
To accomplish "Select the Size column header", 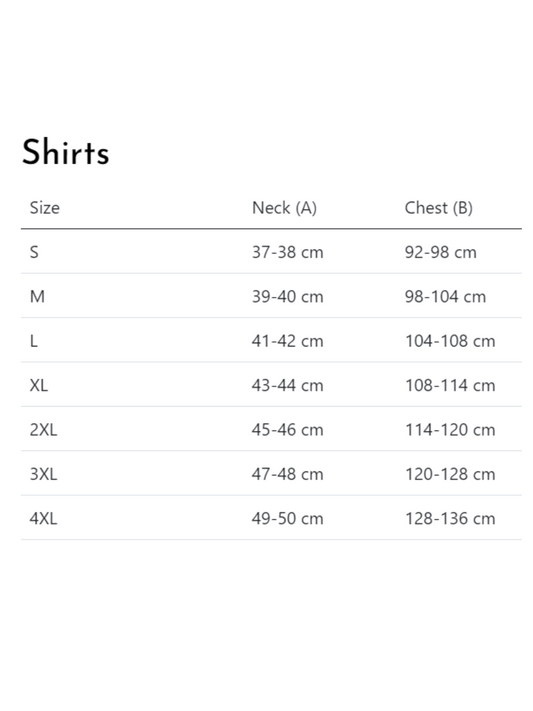I will tap(44, 208).
